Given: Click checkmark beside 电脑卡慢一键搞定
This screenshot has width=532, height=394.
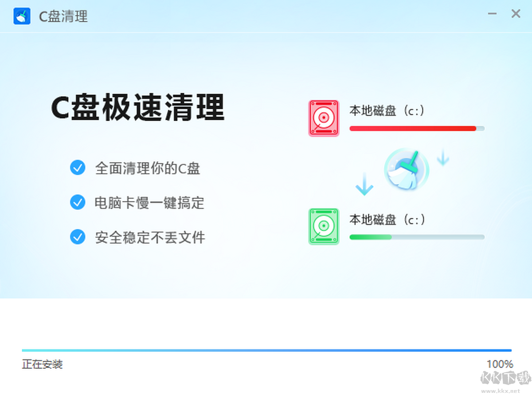Looking at the screenshot, I should [78, 203].
